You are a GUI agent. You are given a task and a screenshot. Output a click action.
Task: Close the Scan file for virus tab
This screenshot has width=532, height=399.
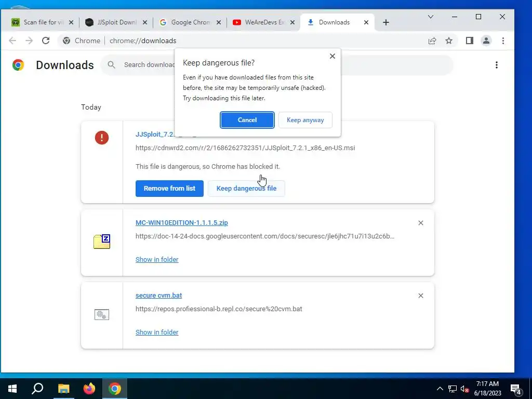71,22
